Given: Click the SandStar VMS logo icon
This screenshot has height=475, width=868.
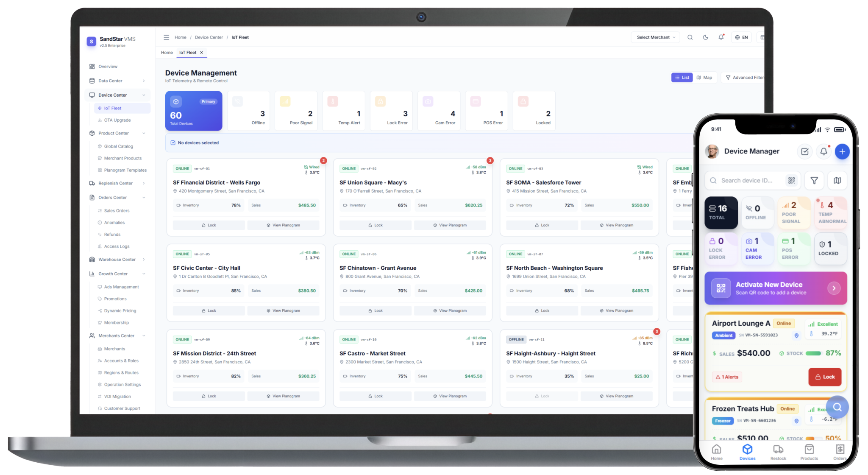Looking at the screenshot, I should [x=92, y=42].
